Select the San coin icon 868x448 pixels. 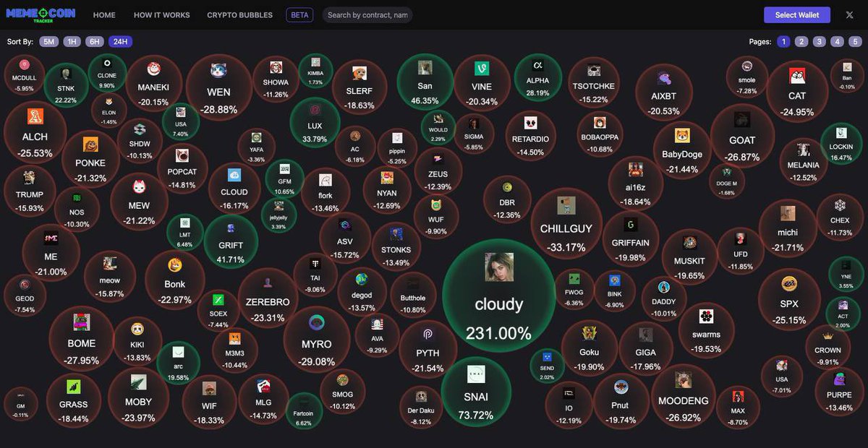click(x=425, y=67)
